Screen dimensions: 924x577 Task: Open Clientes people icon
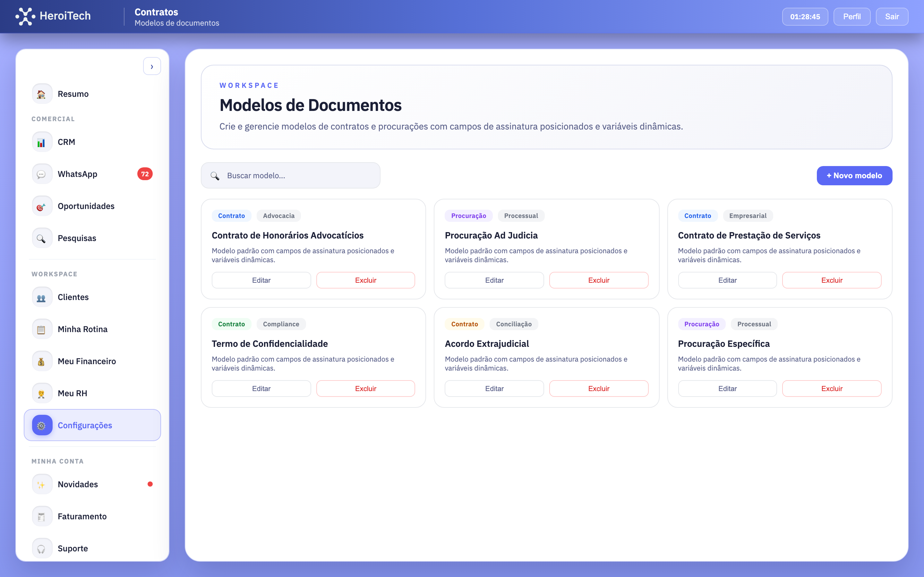(42, 297)
